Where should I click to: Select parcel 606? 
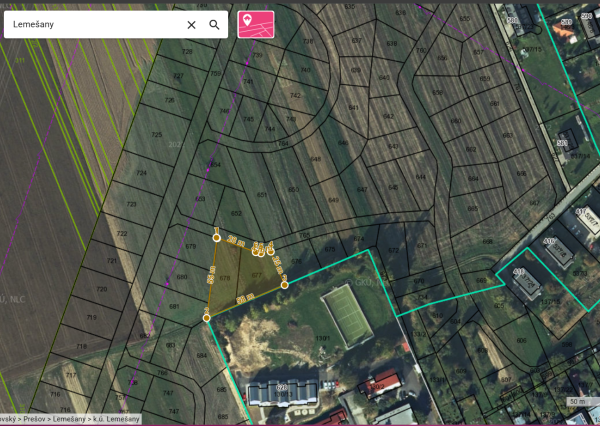[x=522, y=340]
